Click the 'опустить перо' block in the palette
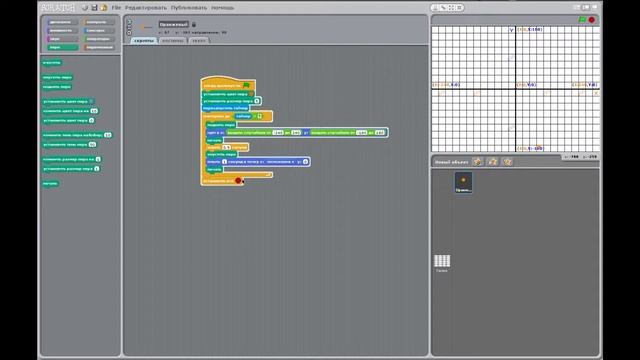This screenshot has width=640, height=360. point(58,77)
